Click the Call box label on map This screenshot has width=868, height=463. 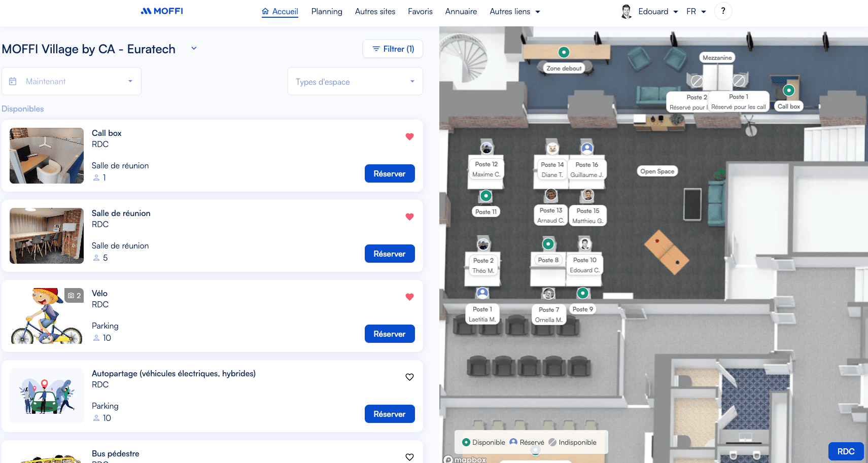pos(789,106)
